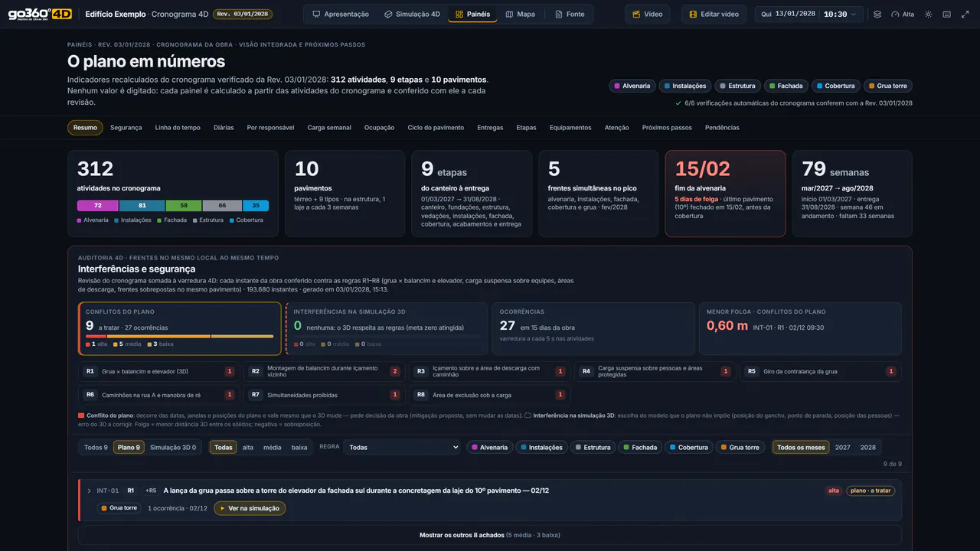The height and width of the screenshot is (551, 980).
Task: Open the Mapa view
Action: click(521, 14)
